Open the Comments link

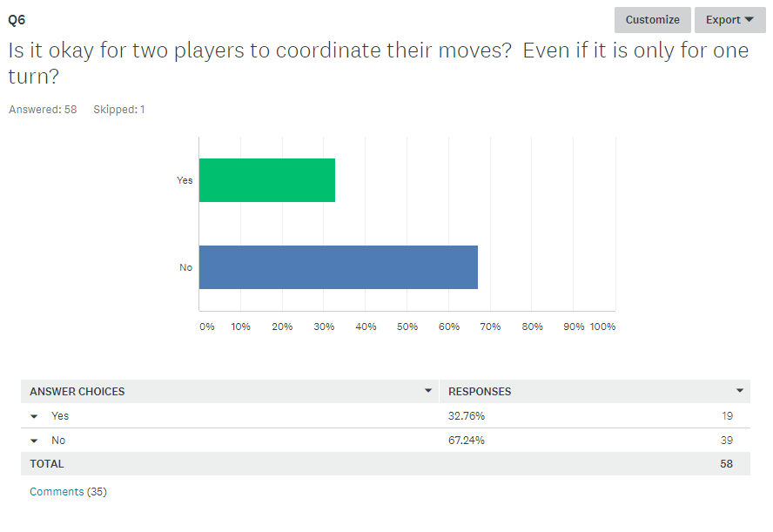click(x=57, y=492)
